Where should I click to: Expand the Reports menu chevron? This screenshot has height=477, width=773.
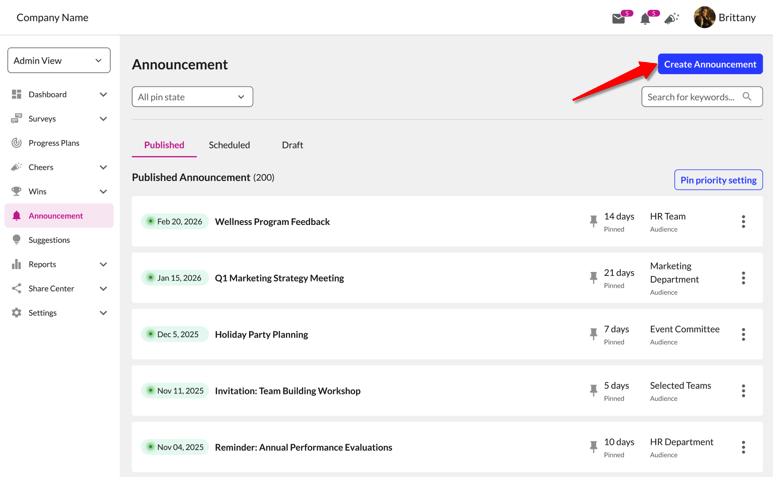(x=103, y=264)
